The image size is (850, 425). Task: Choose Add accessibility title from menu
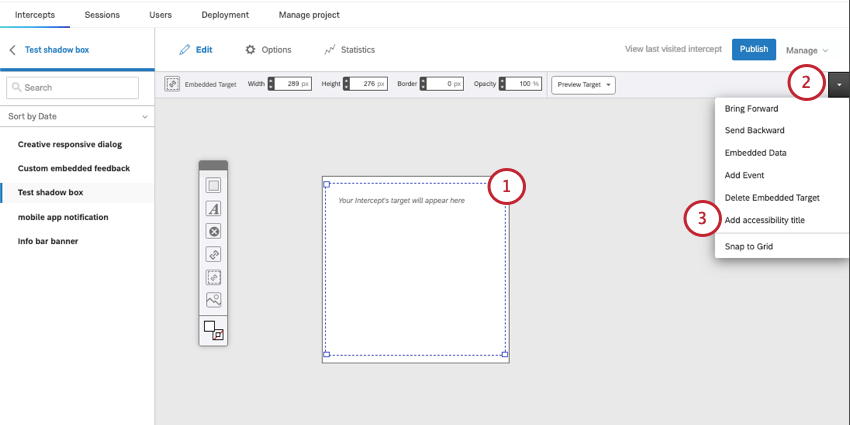point(764,220)
